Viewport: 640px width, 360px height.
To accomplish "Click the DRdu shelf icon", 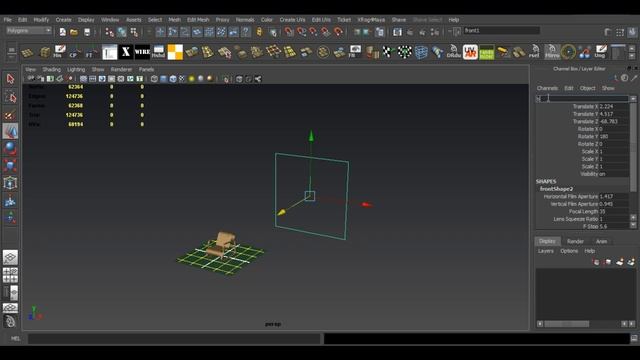I will (x=453, y=52).
